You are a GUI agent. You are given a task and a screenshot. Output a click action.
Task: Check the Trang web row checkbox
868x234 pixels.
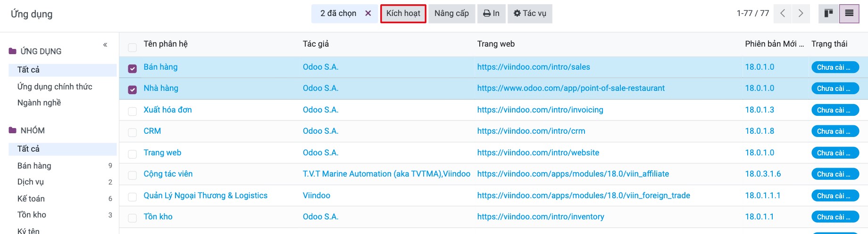tap(133, 154)
